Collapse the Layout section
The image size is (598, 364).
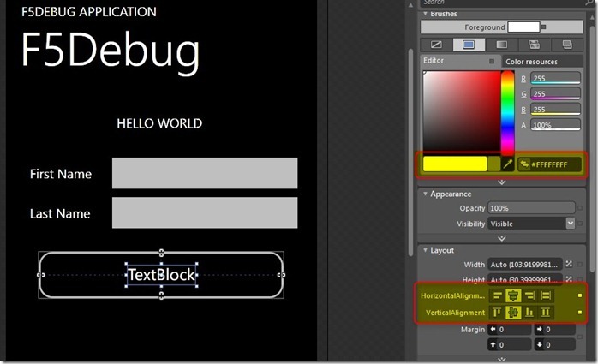point(425,250)
